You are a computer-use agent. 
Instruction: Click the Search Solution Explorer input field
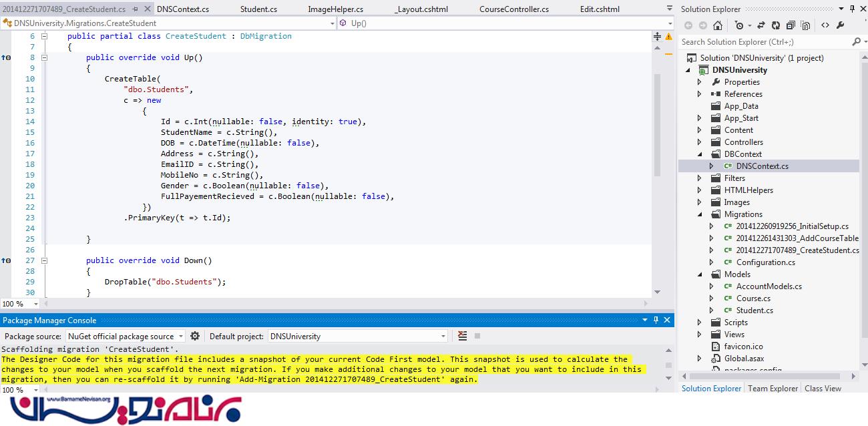(765, 41)
